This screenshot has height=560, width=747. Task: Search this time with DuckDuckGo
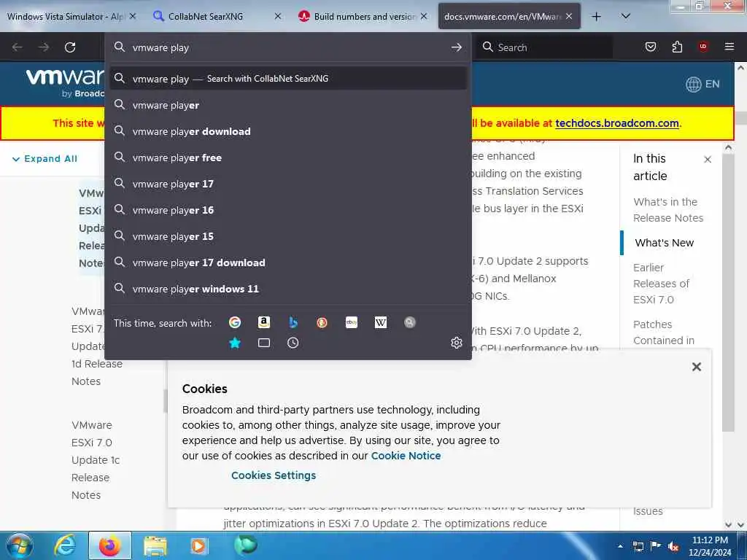pyautogui.click(x=322, y=322)
